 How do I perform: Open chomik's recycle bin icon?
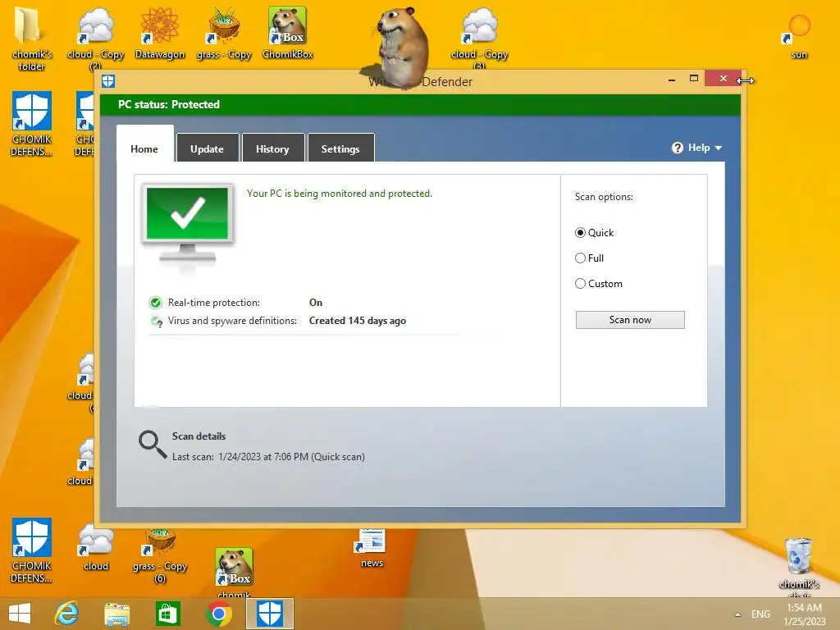point(799,567)
